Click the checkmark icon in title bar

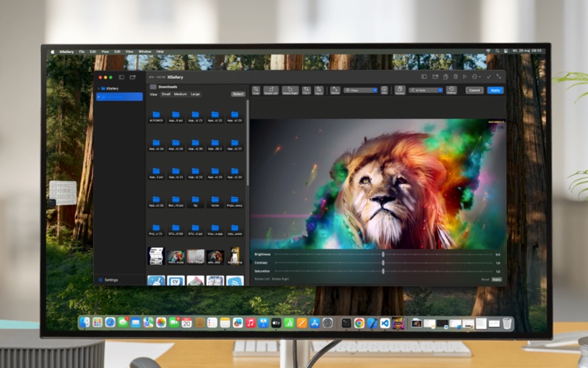tap(489, 77)
